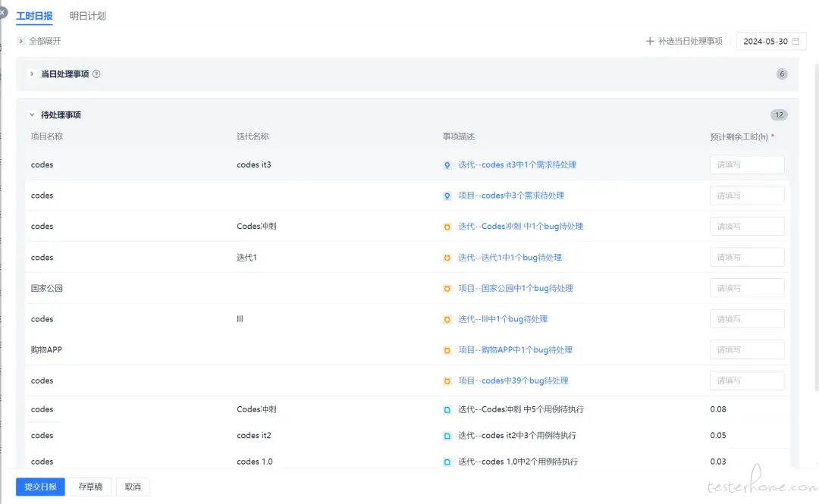Select the 工时日报 tab
The width and height of the screenshot is (819, 504).
point(34,16)
